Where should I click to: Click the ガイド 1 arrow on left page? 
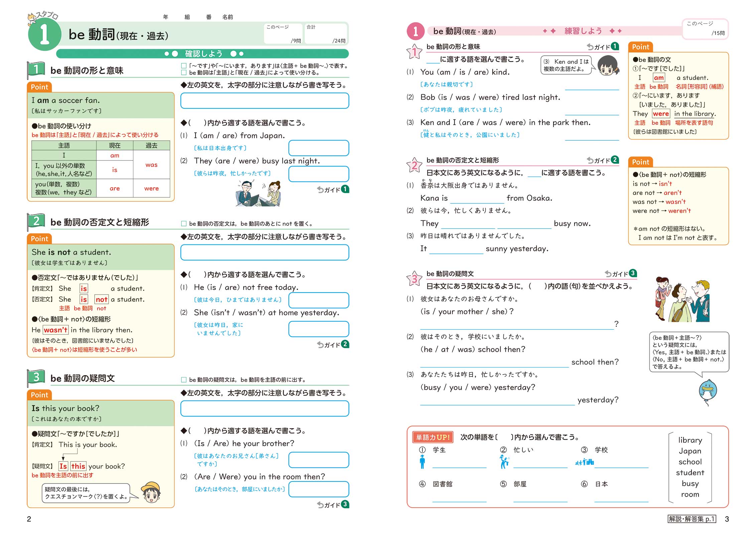pyautogui.click(x=333, y=189)
